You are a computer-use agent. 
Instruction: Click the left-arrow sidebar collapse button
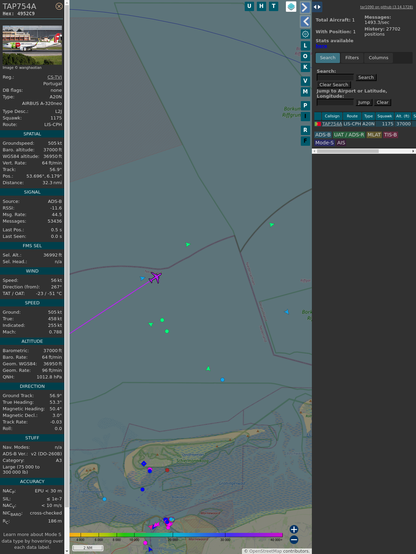tap(305, 22)
